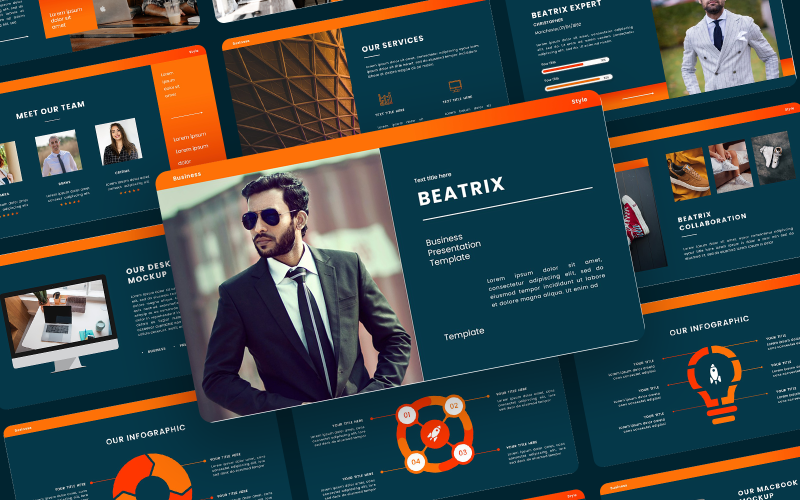Click the Business tab on the Our Services slide
The image size is (800, 500).
pyautogui.click(x=241, y=43)
